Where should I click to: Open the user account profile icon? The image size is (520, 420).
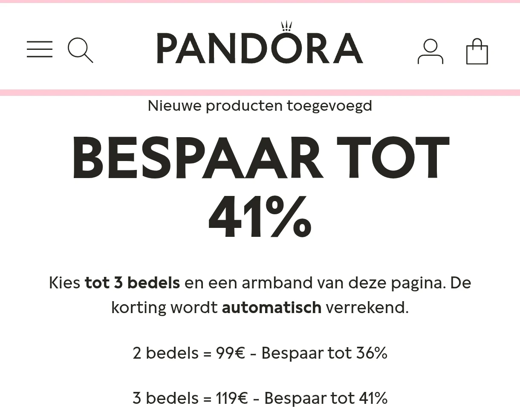point(430,52)
